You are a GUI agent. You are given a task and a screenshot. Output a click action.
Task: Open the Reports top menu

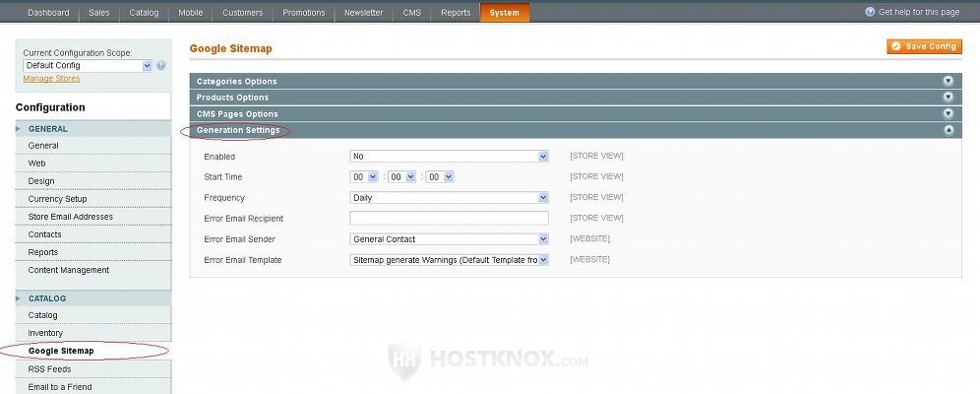pos(455,13)
